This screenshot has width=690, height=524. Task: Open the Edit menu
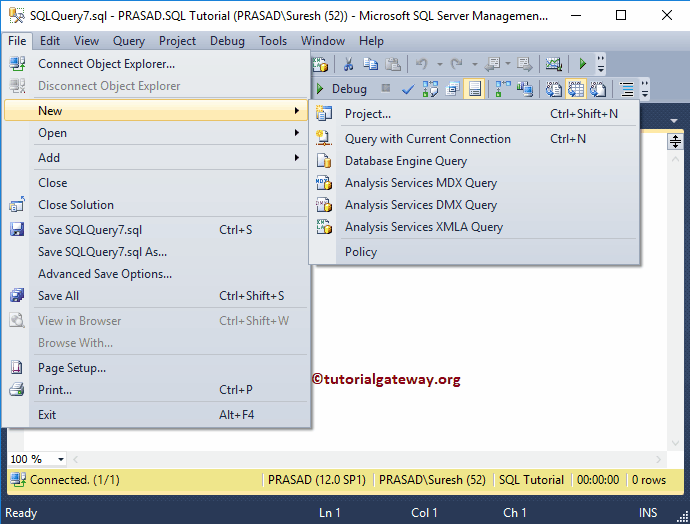point(50,41)
